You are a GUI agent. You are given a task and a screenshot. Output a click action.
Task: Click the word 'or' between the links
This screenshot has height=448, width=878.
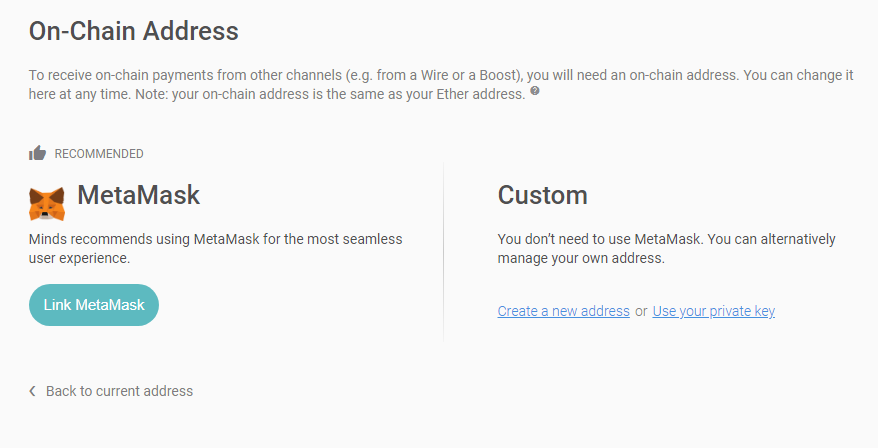[x=641, y=311]
